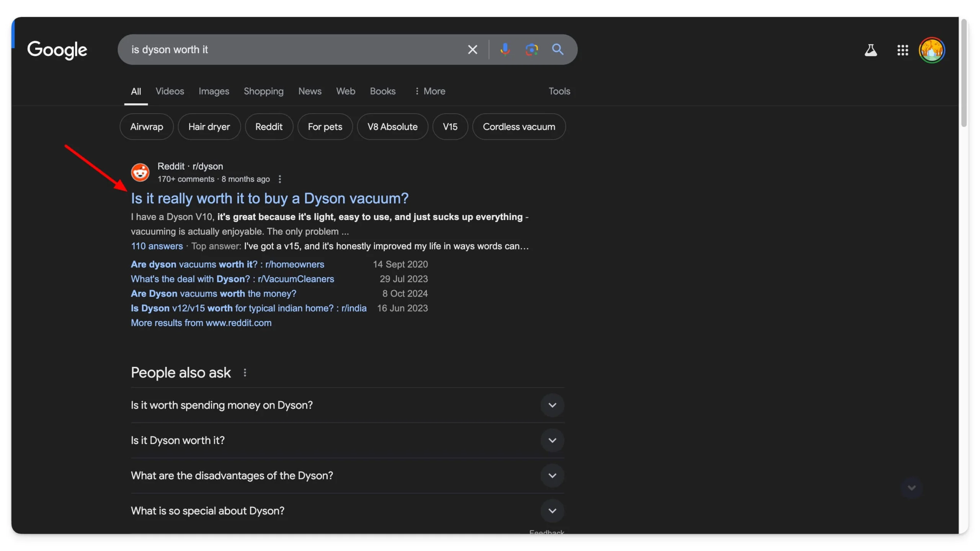
Task: Click the '8 Oct 2024' date
Action: (405, 293)
